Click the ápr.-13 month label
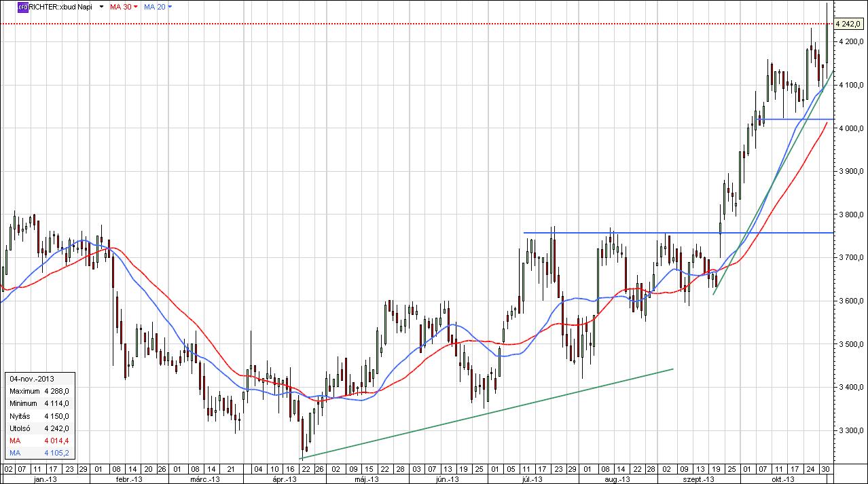The width and height of the screenshot is (868, 484). pyautogui.click(x=285, y=479)
